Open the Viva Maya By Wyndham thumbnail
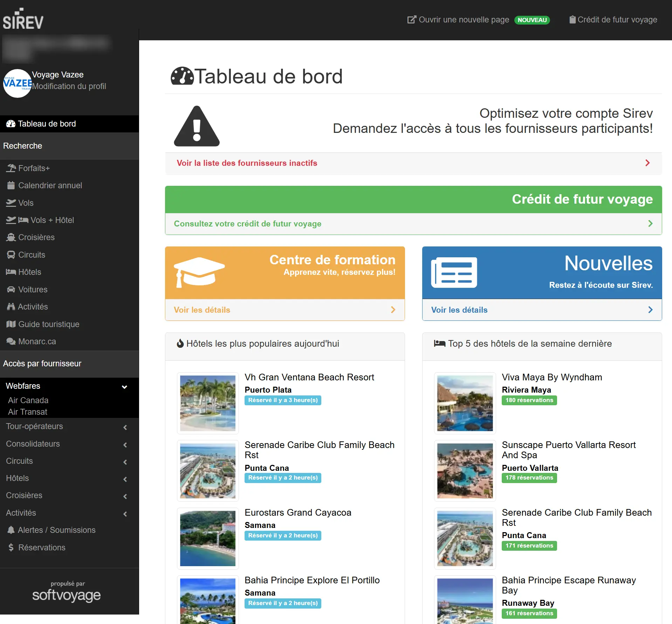The width and height of the screenshot is (672, 624). pyautogui.click(x=465, y=403)
